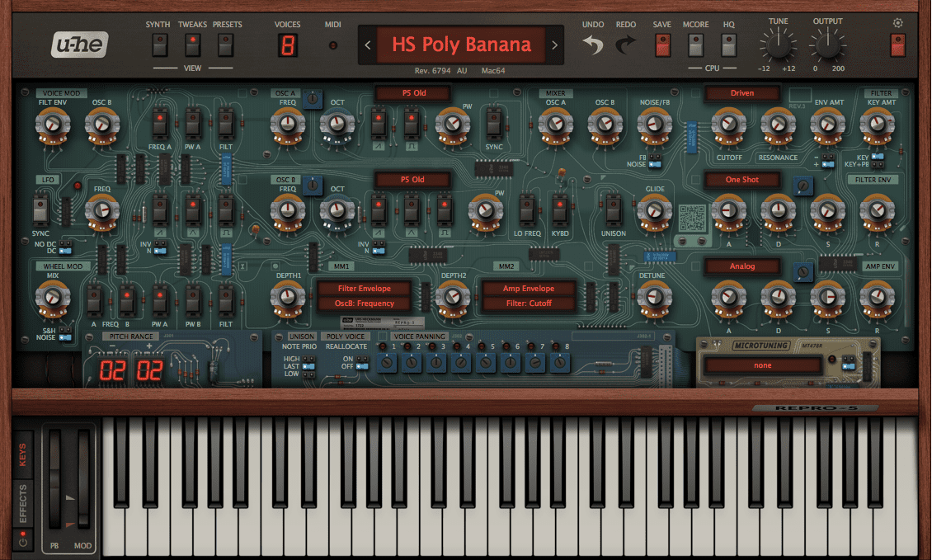Toggle the LFO SYNC switch
932x560 pixels.
(40, 210)
